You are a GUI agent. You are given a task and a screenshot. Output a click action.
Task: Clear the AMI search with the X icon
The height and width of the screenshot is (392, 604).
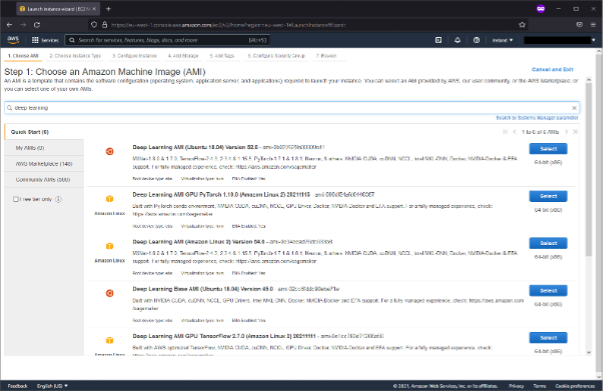click(x=574, y=108)
